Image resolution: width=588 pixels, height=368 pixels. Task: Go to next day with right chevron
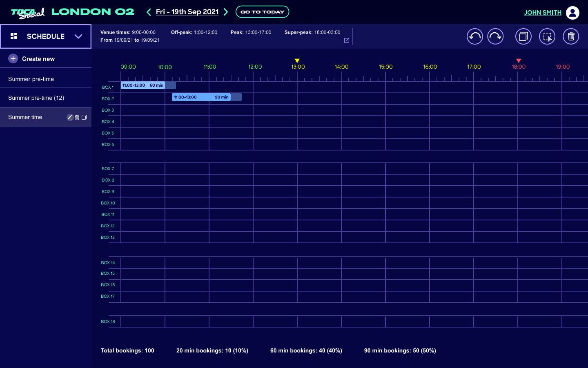click(226, 12)
